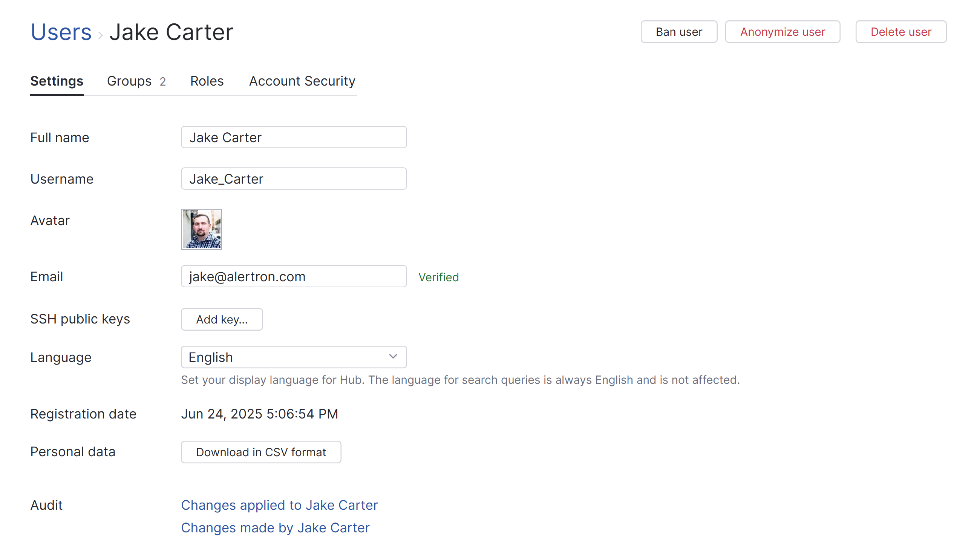The width and height of the screenshot is (980, 558).
Task: Open Changes made by Jake Carter
Action: point(276,528)
